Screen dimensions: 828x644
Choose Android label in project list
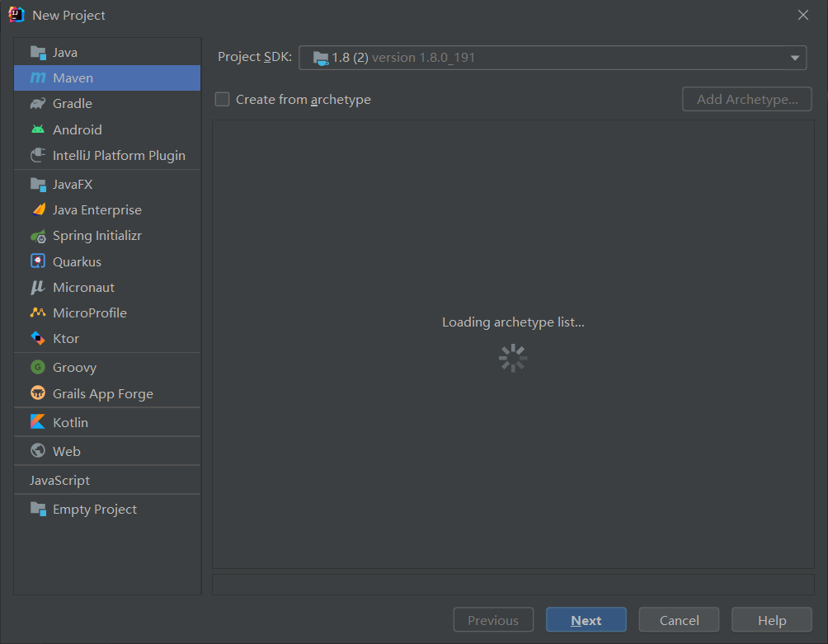pyautogui.click(x=77, y=129)
